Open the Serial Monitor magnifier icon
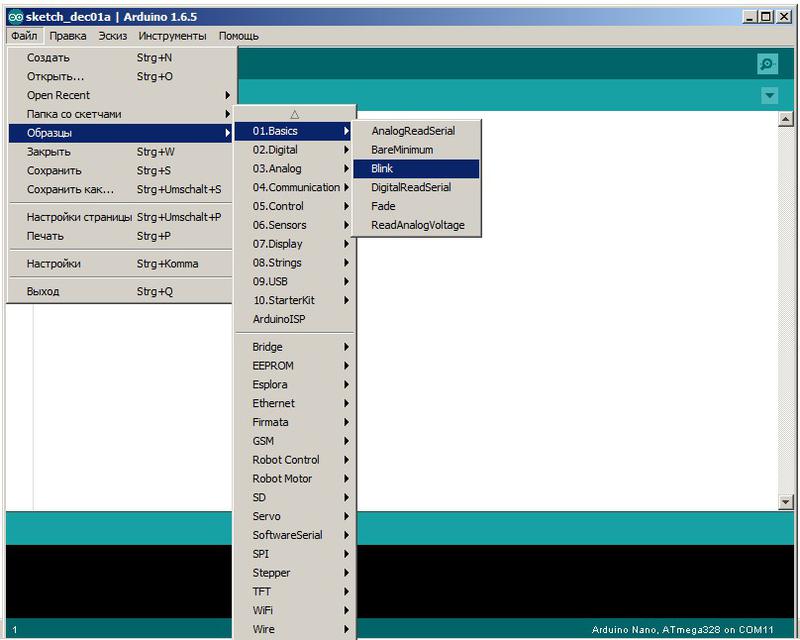Viewport: 800px width, 640px height. tap(767, 64)
